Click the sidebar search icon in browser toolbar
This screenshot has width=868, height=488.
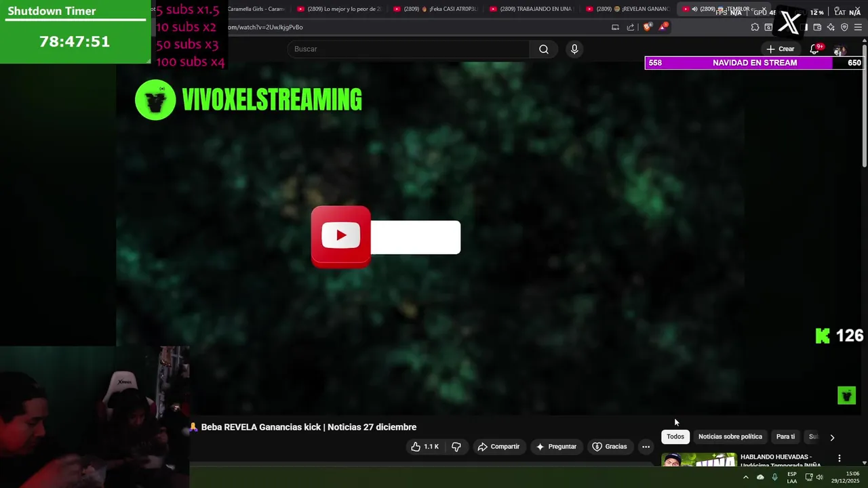[768, 27]
